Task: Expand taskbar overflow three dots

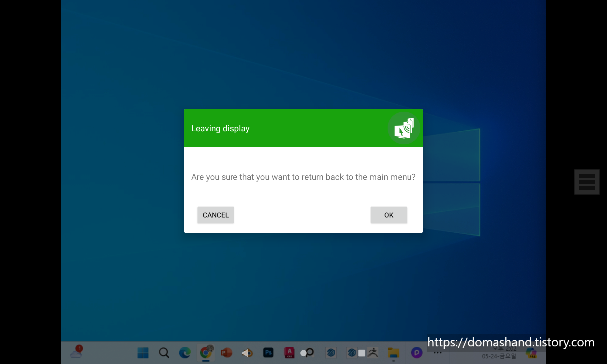Action: tap(437, 352)
